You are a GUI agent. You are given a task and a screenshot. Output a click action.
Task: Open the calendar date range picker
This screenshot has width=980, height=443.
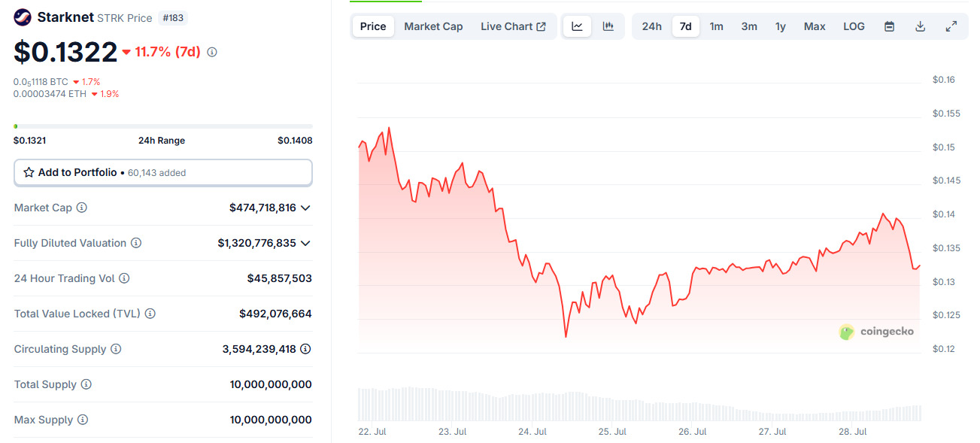(x=889, y=26)
